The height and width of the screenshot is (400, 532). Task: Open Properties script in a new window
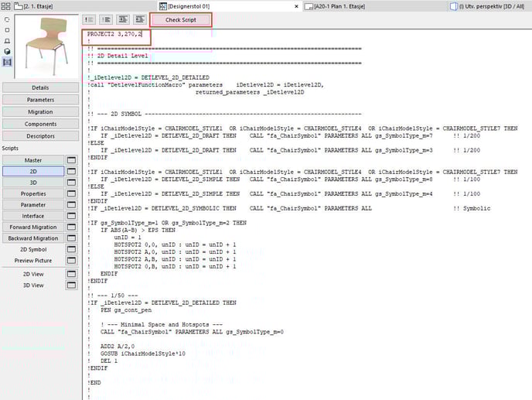coord(71,193)
